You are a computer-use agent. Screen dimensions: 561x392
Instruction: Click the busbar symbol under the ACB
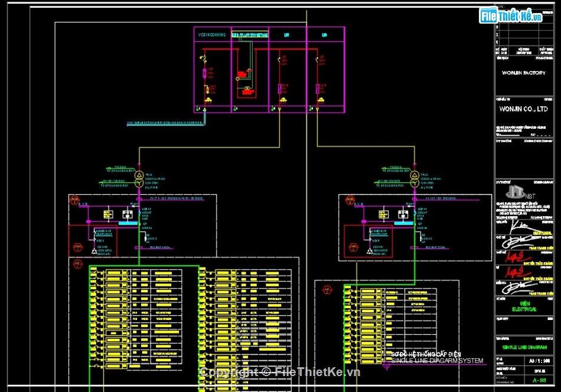pos(128,223)
